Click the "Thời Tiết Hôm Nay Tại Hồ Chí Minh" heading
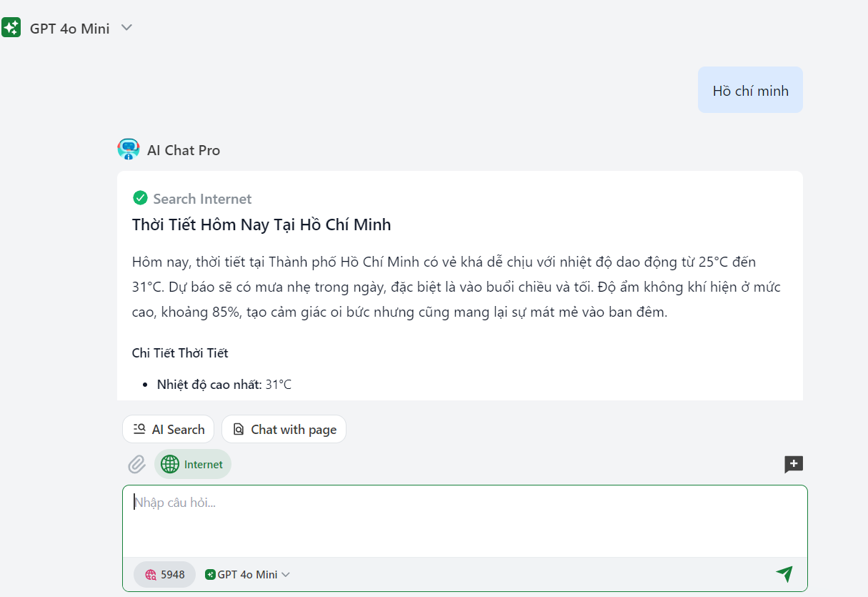The width and height of the screenshot is (868, 597). [x=261, y=225]
